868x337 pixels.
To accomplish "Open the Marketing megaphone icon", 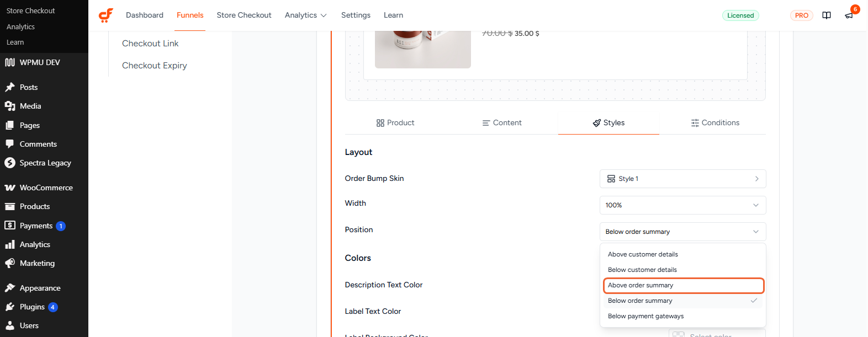I will (10, 263).
